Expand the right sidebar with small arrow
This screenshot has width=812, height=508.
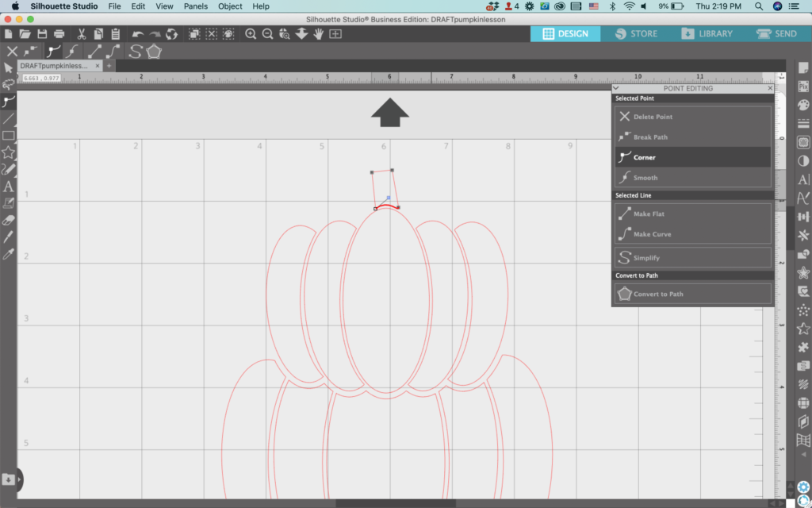(803, 455)
